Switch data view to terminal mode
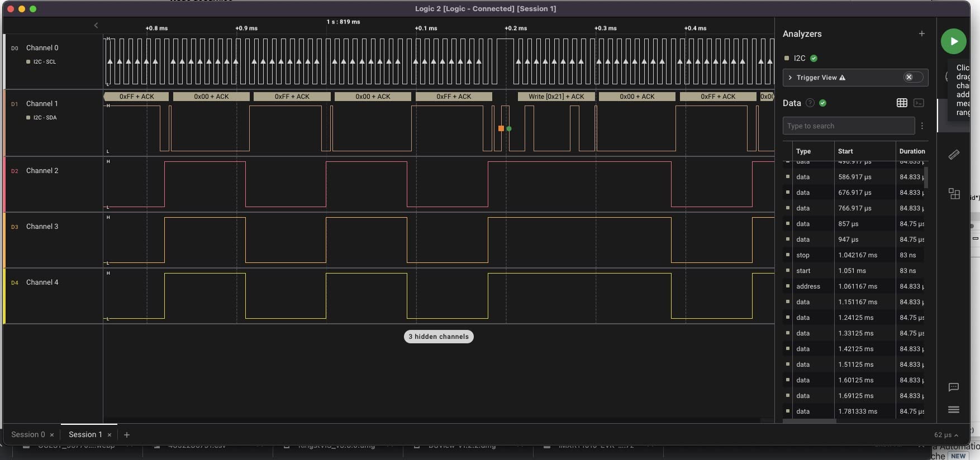Screen dimensions: 980x460 click(919, 103)
